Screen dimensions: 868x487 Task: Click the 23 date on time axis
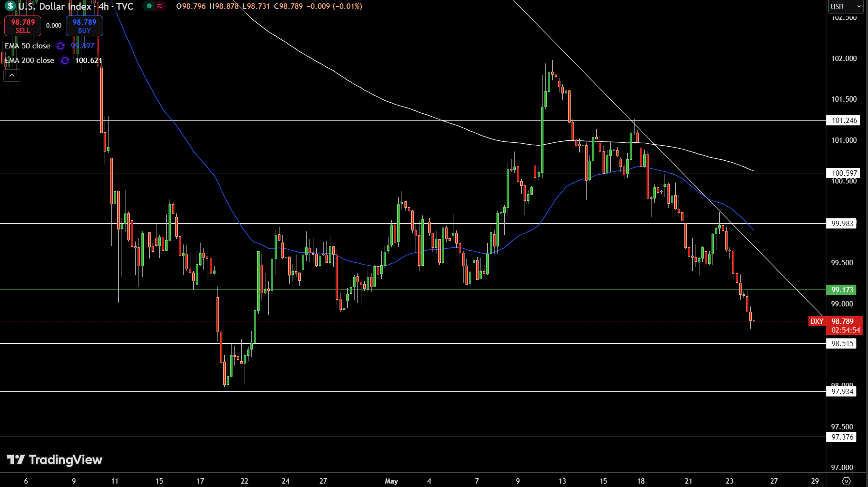click(x=729, y=481)
